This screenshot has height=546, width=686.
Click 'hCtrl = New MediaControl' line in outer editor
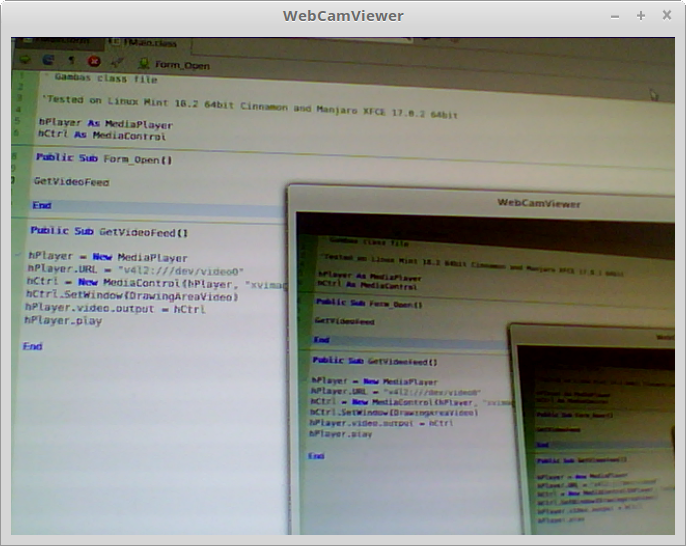pos(157,283)
